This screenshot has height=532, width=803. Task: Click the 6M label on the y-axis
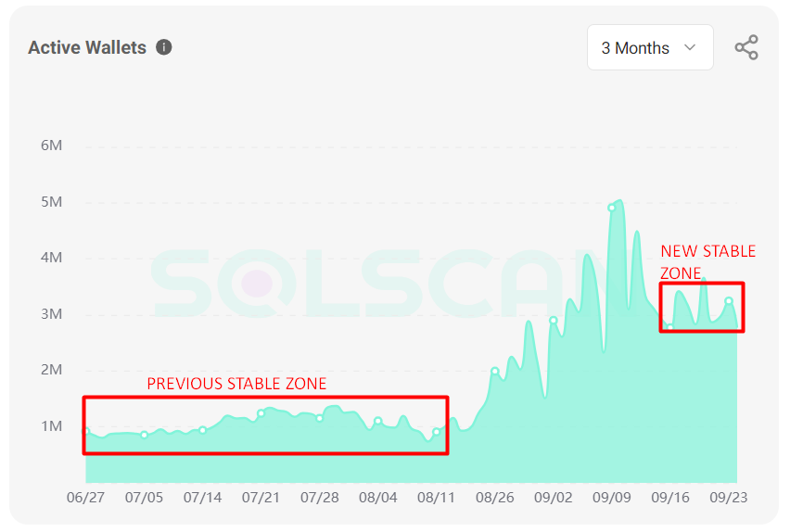pyautogui.click(x=51, y=146)
